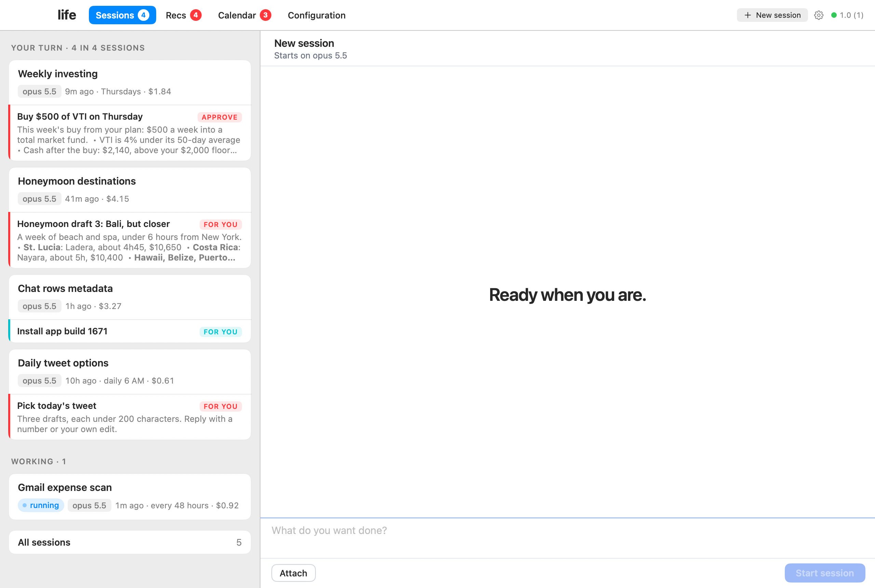Click the Starts on opus 5.5 subtitle
The width and height of the screenshot is (875, 588).
pos(310,55)
